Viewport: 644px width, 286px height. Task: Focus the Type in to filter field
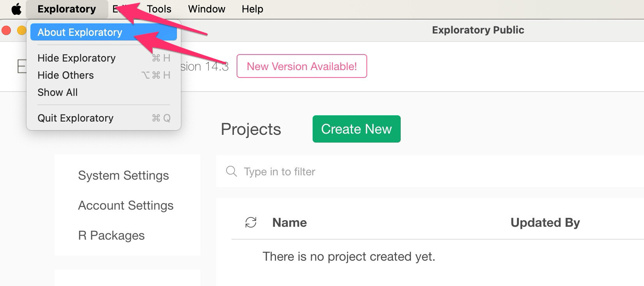coord(351,171)
